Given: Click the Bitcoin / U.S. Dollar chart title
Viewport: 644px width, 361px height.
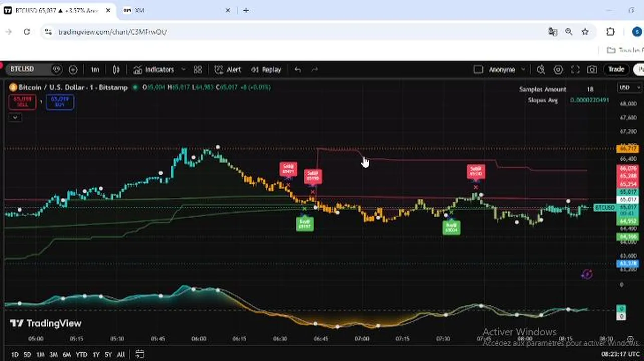Looking at the screenshot, I should (73, 87).
